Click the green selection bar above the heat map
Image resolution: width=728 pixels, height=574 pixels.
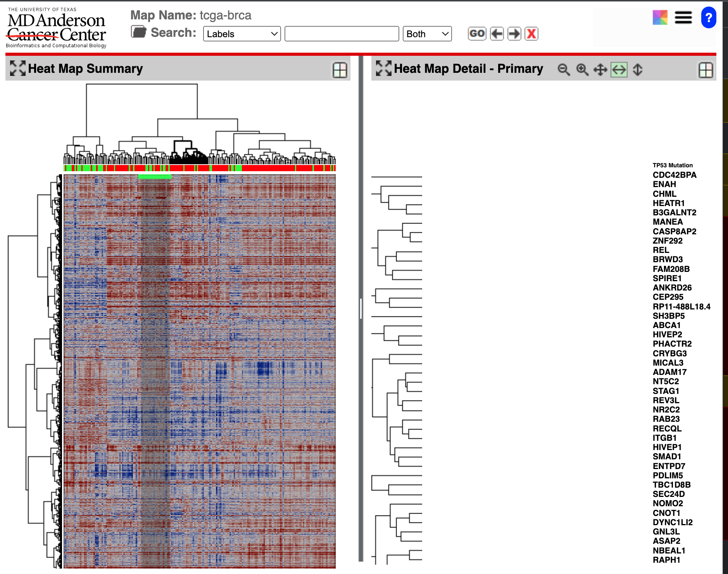[155, 177]
